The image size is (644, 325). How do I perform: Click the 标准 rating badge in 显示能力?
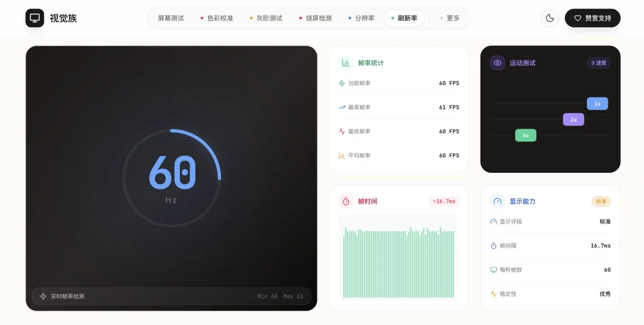pyautogui.click(x=601, y=201)
